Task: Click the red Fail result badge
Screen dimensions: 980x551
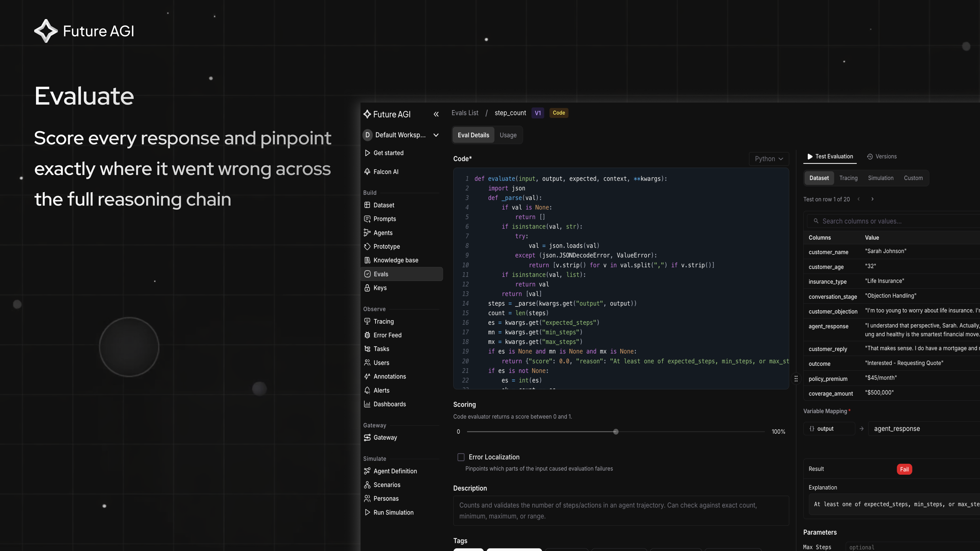Action: tap(904, 469)
